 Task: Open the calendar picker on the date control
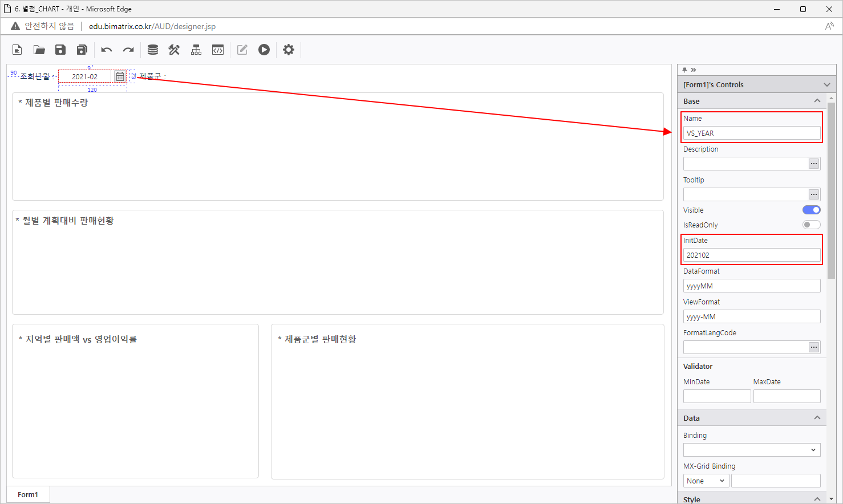coord(120,76)
